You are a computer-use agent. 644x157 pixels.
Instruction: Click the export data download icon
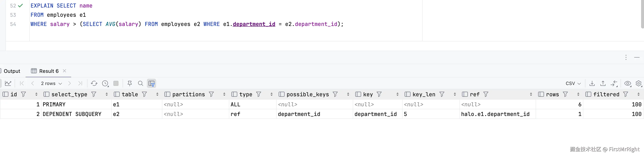coord(592,83)
